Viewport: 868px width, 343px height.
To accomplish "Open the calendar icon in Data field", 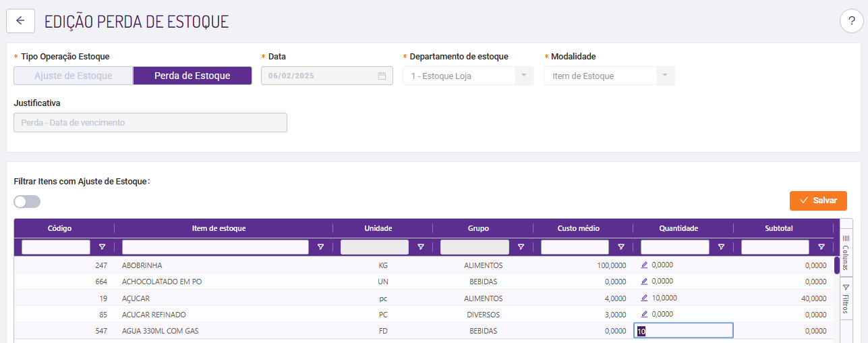I will (382, 76).
